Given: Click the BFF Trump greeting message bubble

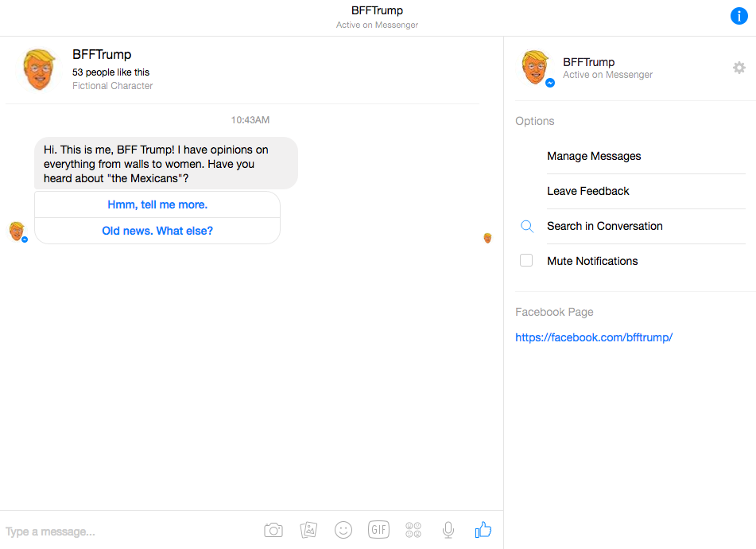Looking at the screenshot, I should [166, 164].
